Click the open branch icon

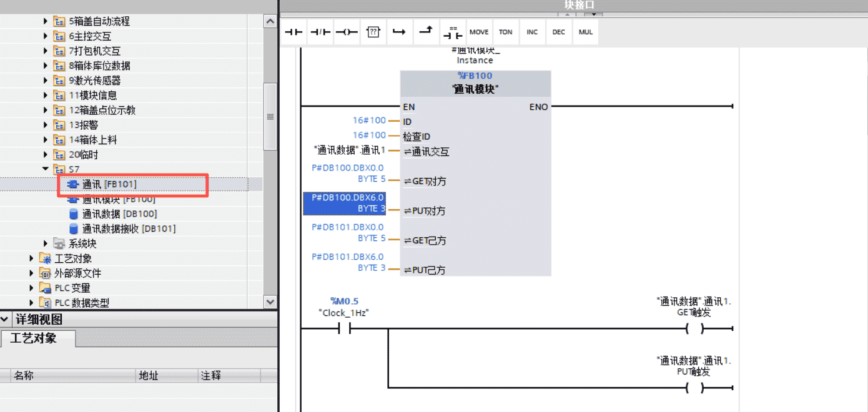[398, 32]
